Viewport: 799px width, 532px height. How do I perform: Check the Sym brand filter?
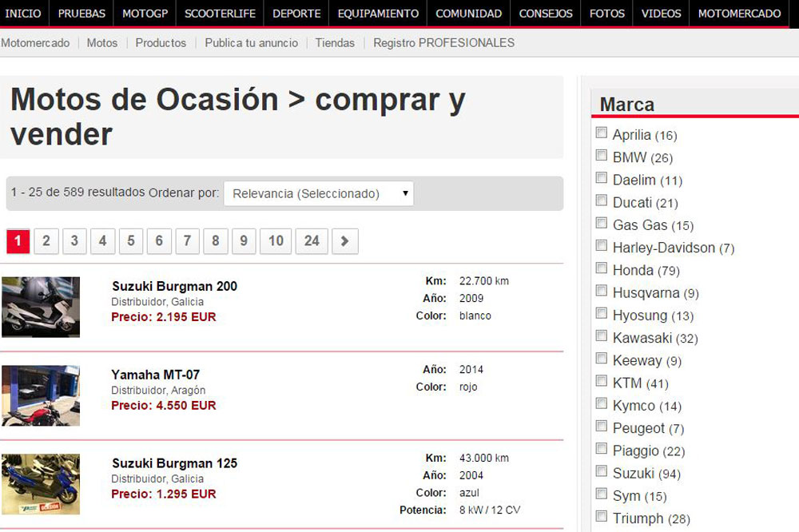coord(602,494)
